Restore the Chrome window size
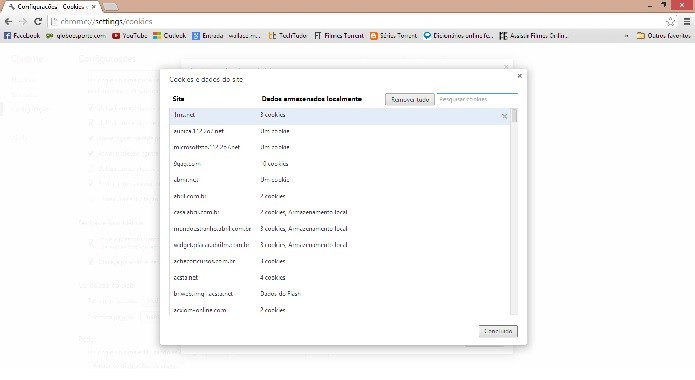The width and height of the screenshot is (695, 380). pyautogui.click(x=664, y=5)
